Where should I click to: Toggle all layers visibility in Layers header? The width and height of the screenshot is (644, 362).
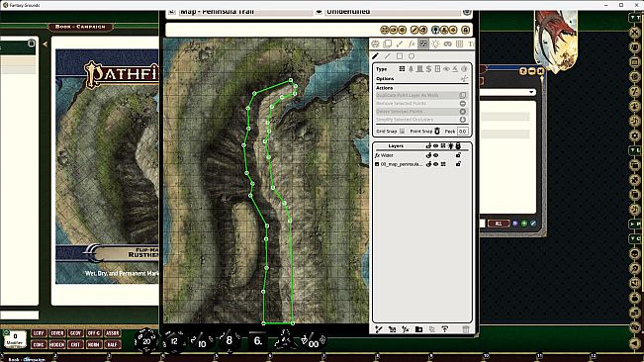coord(436,145)
